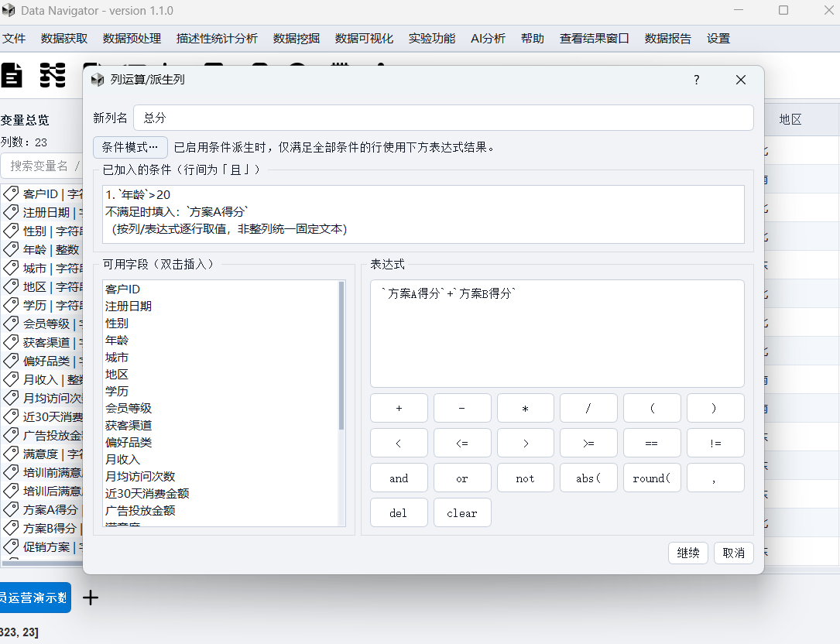Click the 地区 column header in table
This screenshot has width=840, height=644.
click(x=801, y=119)
